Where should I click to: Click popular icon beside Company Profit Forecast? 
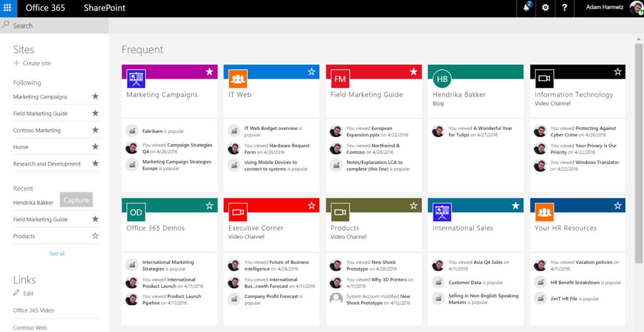coord(234,299)
